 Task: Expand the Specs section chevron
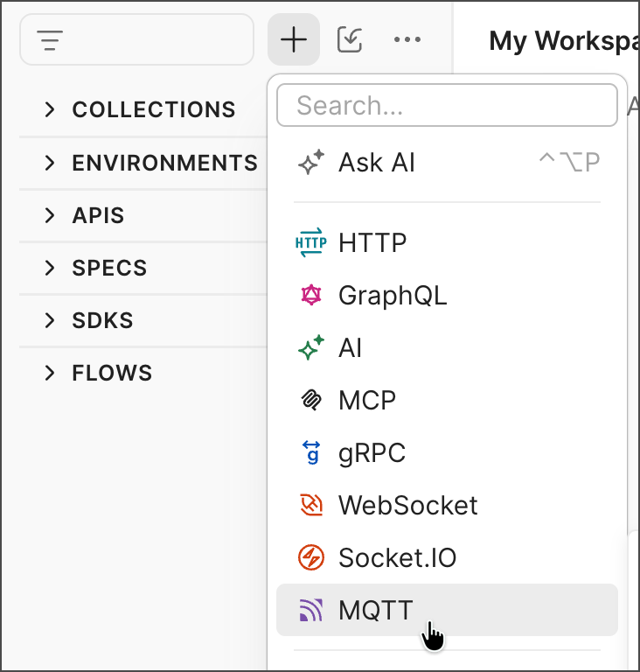pos(50,268)
